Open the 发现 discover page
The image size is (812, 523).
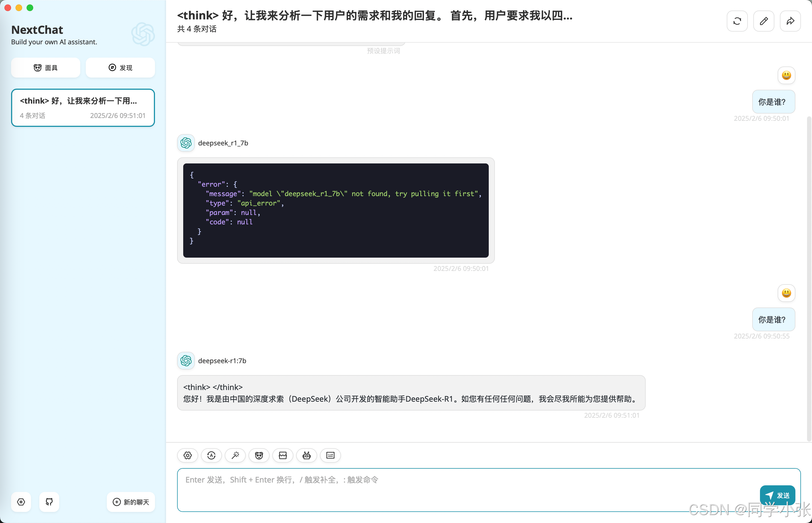pos(120,68)
